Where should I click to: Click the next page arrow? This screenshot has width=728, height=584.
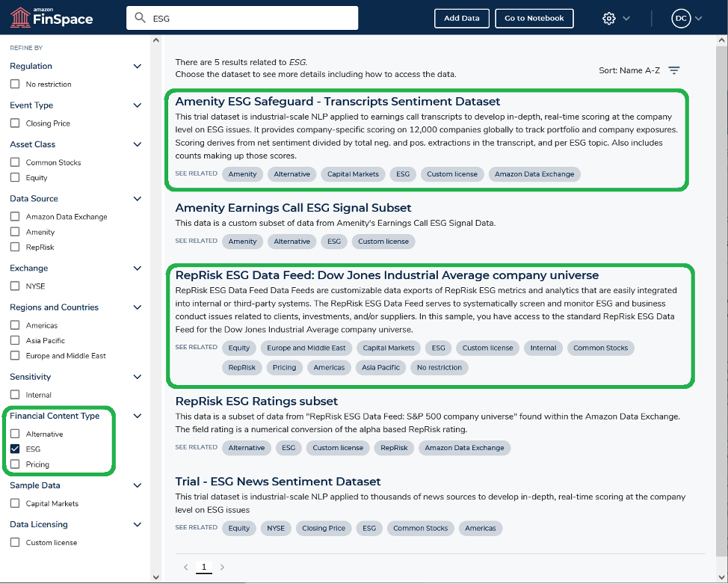pyautogui.click(x=221, y=567)
